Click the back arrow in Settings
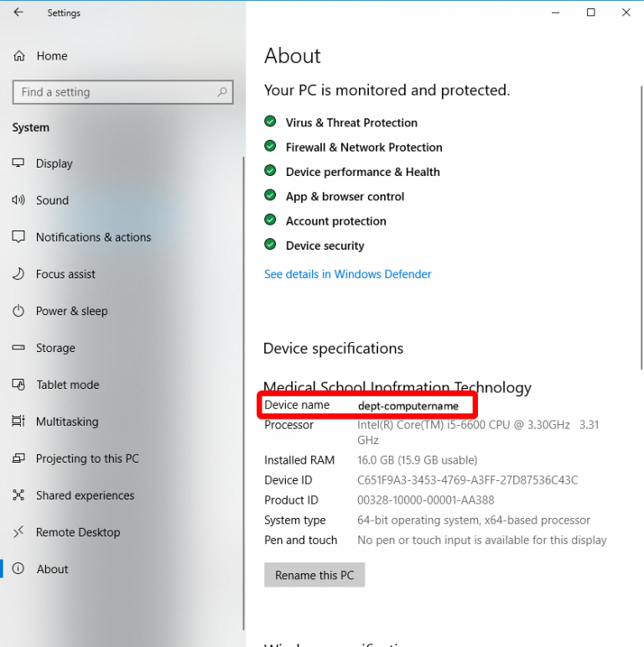Screen dimensions: 644x647 click(x=18, y=13)
